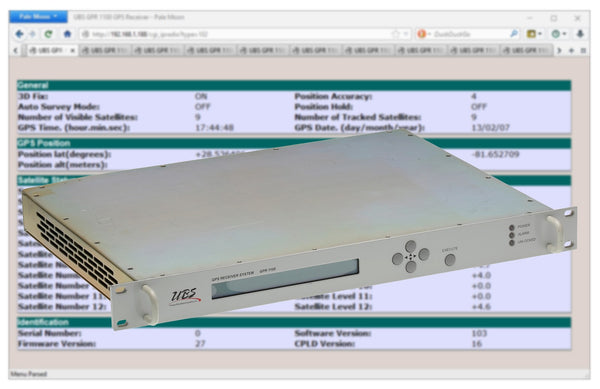The height and width of the screenshot is (389, 600).
Task: Open a new tab with the plus button
Action: click(x=571, y=50)
